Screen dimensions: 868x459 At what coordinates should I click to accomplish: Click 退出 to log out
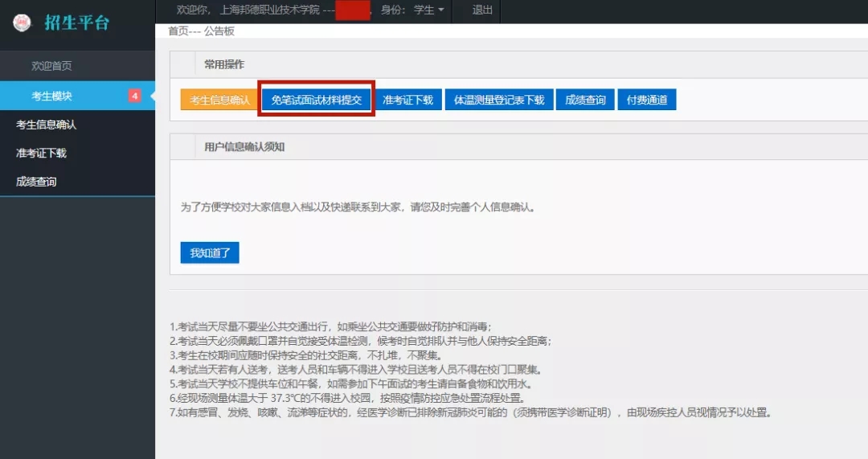tap(482, 10)
